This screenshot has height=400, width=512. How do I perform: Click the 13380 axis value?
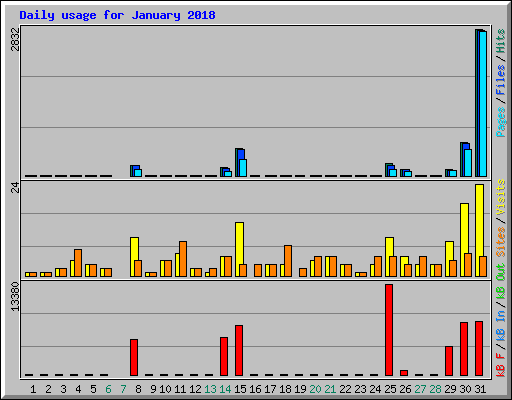pyautogui.click(x=15, y=297)
